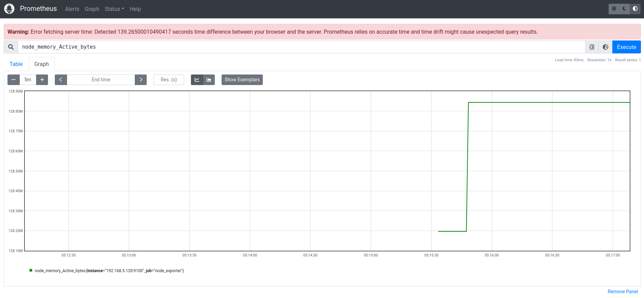The image size is (644, 298).
Task: Click the 128.80M y-axis label
Action: click(x=16, y=111)
